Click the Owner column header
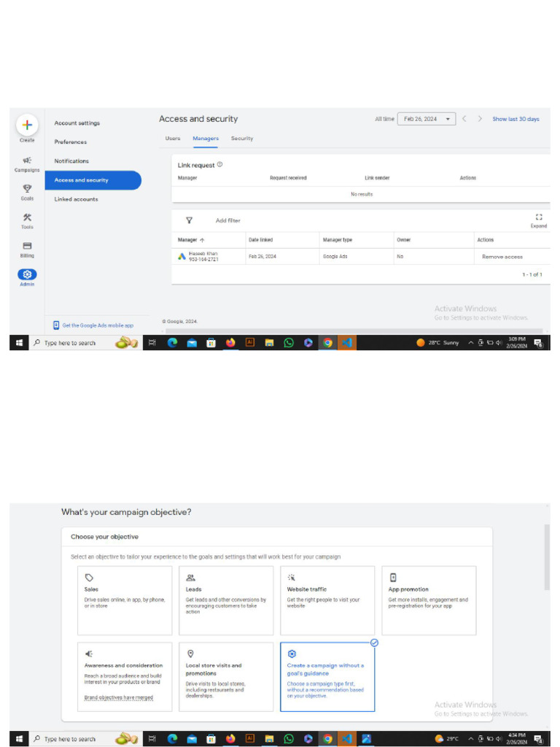The image size is (560, 747). [403, 240]
